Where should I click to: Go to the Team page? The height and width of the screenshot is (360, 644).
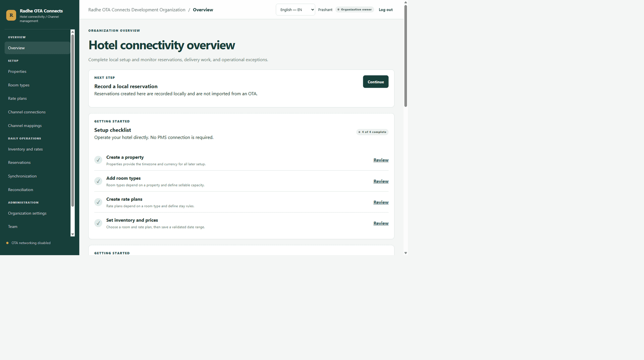[37, 227]
